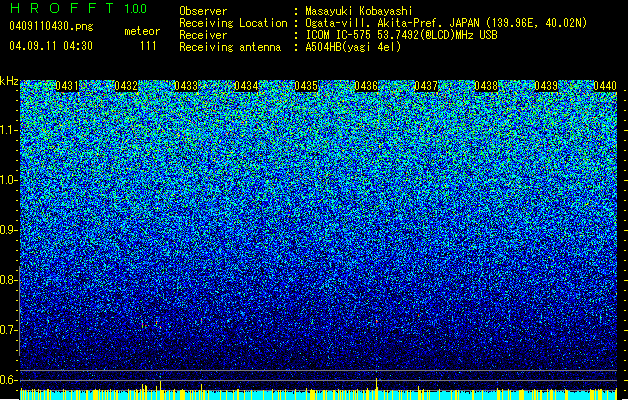
Task: Click the 1.1 kHz axis label
Action: 9,130
